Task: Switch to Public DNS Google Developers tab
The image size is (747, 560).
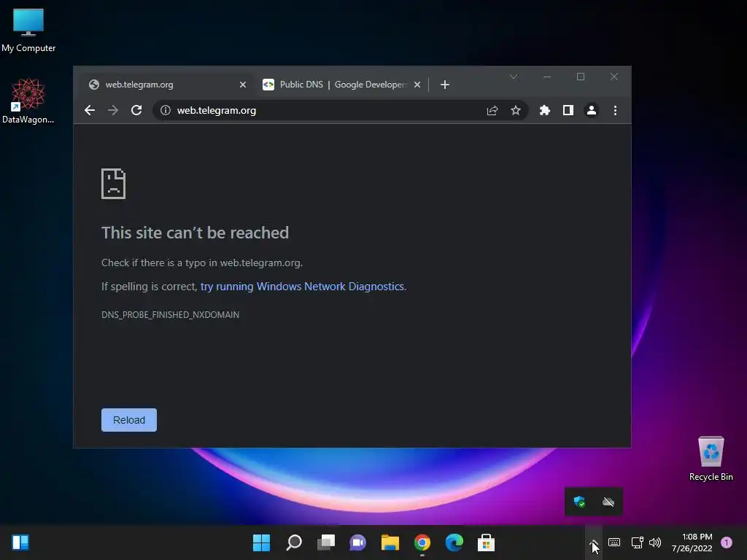Action: pos(341,85)
